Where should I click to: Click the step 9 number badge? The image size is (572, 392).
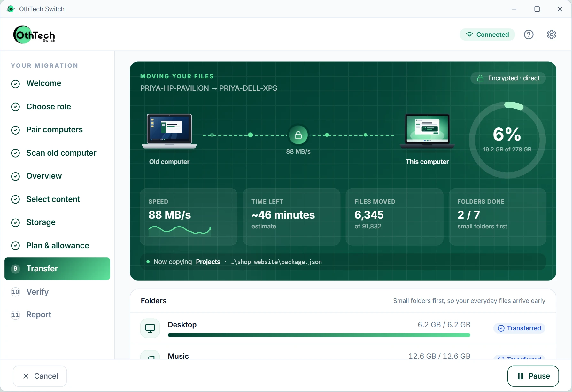[x=15, y=269]
